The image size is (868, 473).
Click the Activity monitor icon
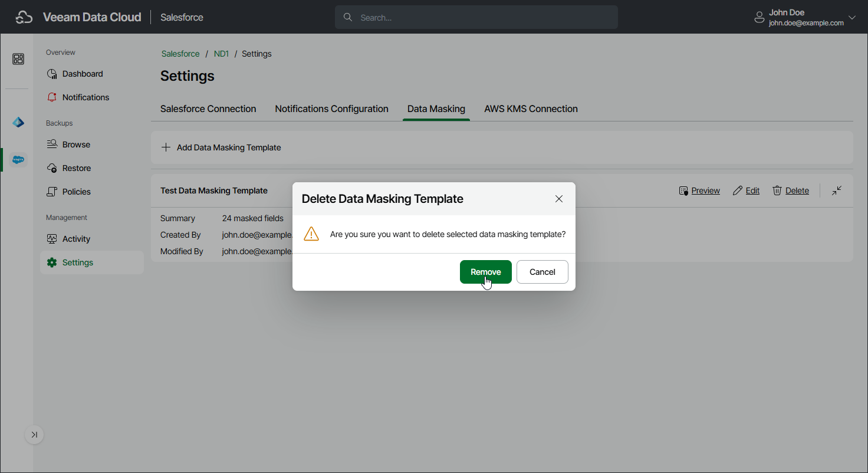point(52,239)
